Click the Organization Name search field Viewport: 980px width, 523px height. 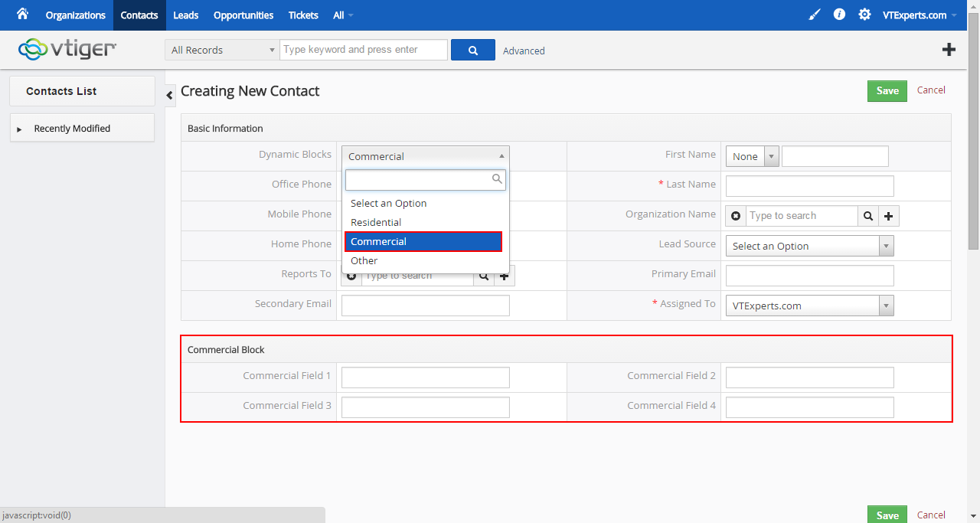click(802, 216)
